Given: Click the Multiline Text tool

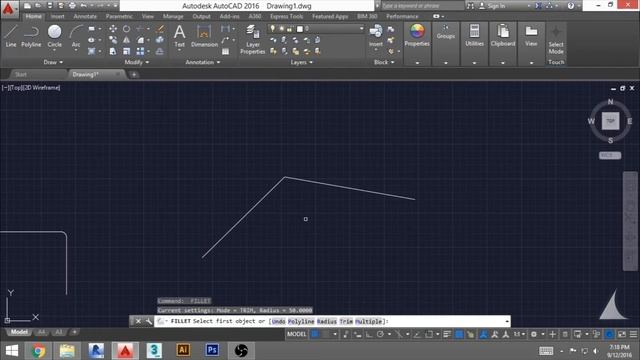Looking at the screenshot, I should (x=180, y=36).
